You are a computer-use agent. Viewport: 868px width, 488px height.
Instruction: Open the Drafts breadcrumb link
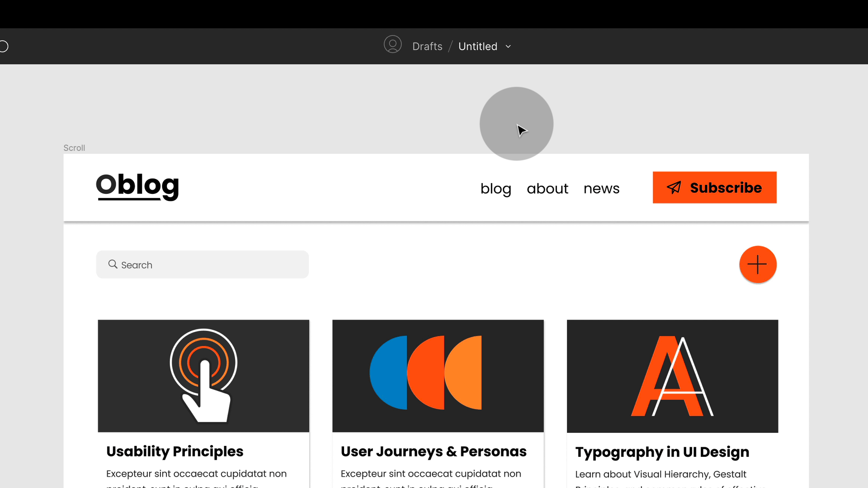[427, 47]
